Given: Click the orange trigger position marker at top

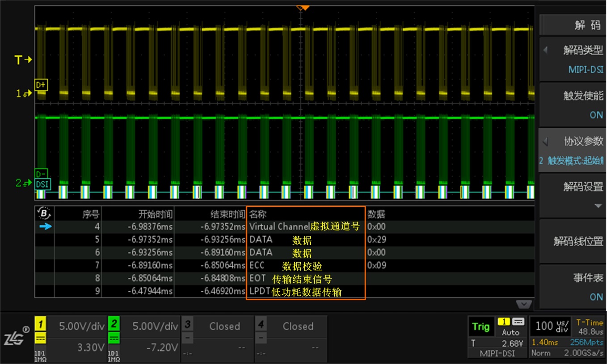Looking at the screenshot, I should point(303,8).
